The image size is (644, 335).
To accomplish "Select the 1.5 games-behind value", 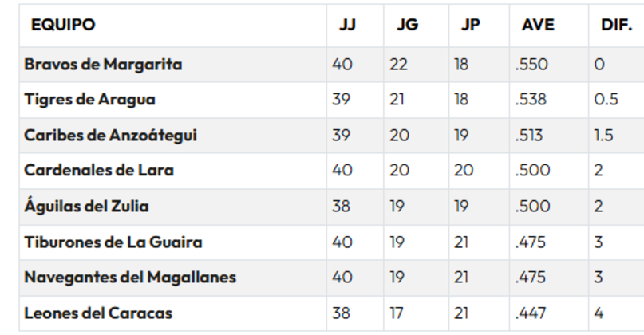I will click(x=603, y=136).
